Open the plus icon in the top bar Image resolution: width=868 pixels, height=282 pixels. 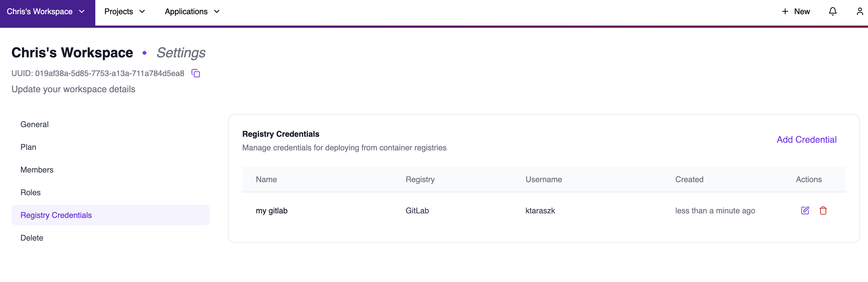pos(785,11)
